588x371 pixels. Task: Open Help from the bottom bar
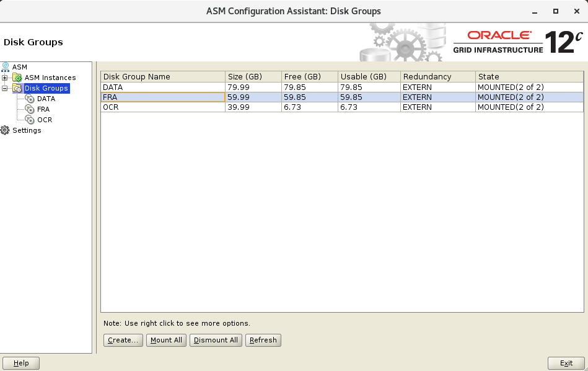click(21, 363)
